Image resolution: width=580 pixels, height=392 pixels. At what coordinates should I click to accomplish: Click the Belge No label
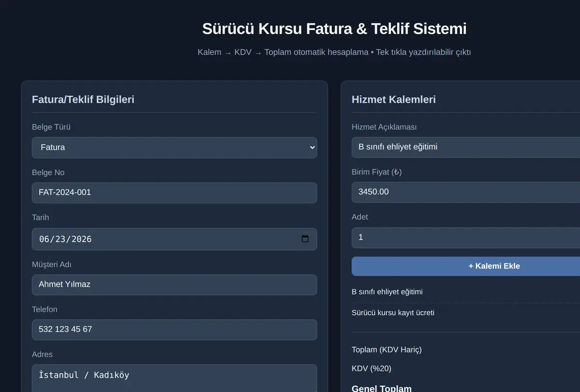pyautogui.click(x=48, y=173)
